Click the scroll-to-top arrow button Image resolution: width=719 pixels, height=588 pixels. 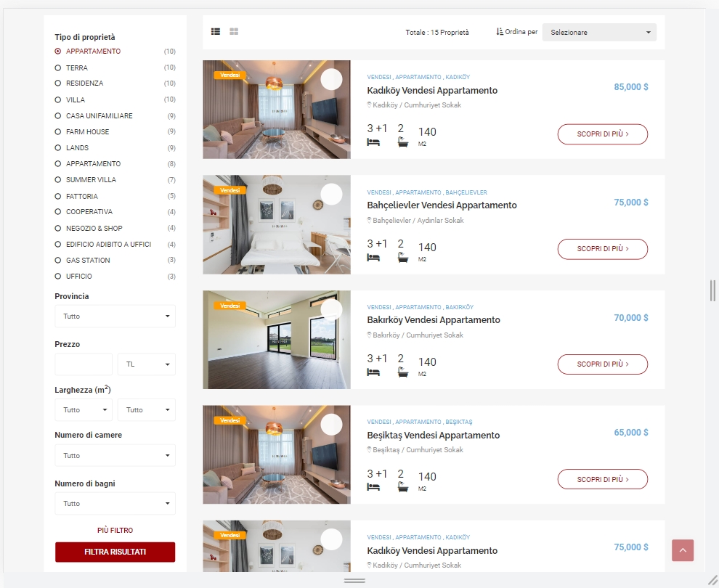(x=683, y=550)
